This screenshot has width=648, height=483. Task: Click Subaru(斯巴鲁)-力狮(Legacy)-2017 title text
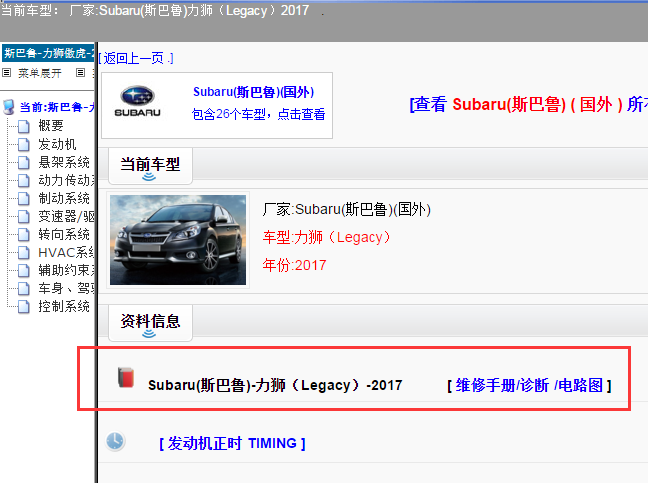tap(275, 385)
